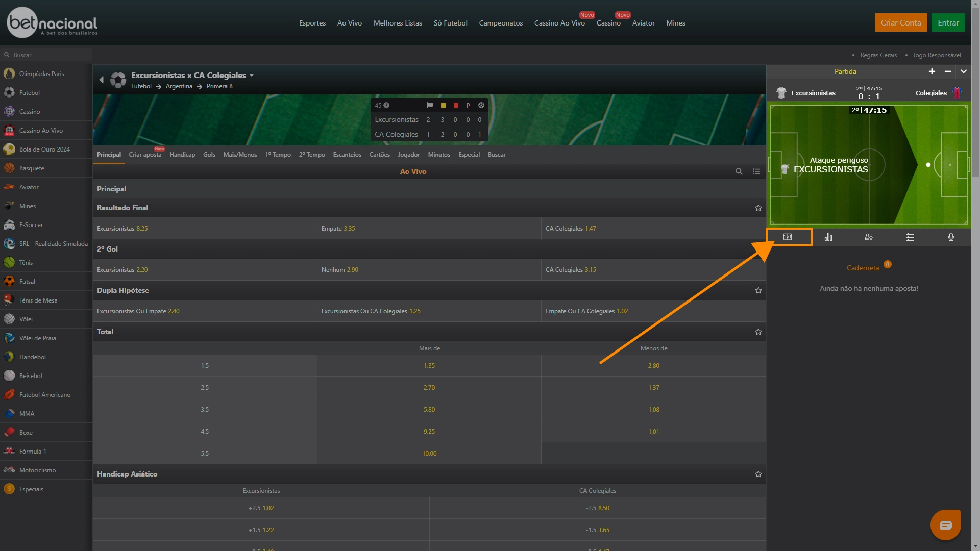Screen dimensions: 980x551
Task: Switch to the Criar aposta tab
Action: 145,155
